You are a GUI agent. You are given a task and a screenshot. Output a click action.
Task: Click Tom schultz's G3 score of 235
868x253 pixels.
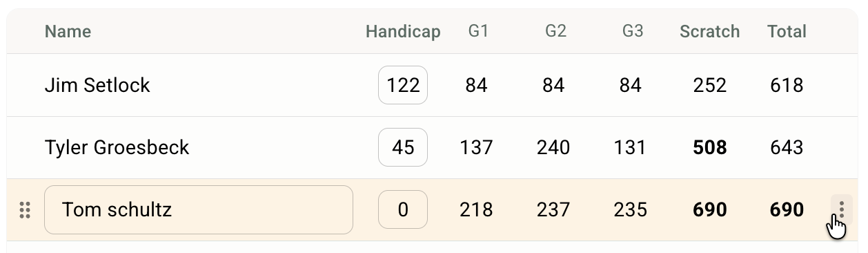click(631, 209)
